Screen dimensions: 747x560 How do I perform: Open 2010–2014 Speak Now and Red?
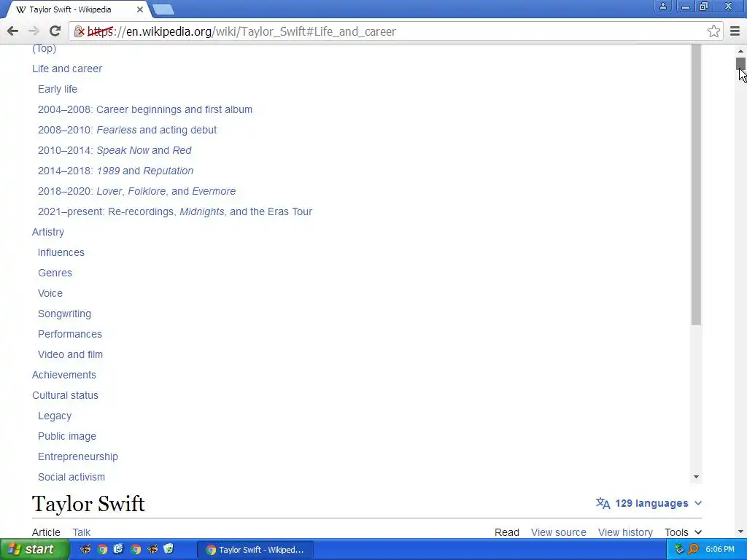115,150
